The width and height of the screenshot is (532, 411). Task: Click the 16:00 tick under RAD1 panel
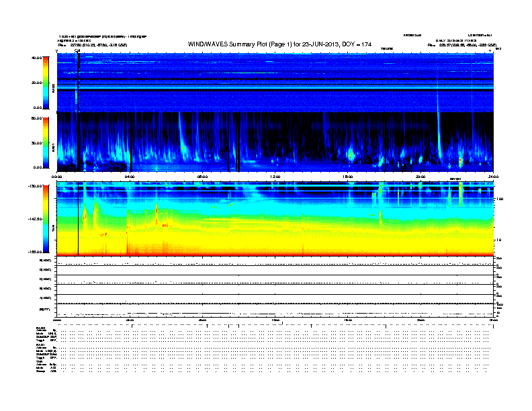[348, 177]
